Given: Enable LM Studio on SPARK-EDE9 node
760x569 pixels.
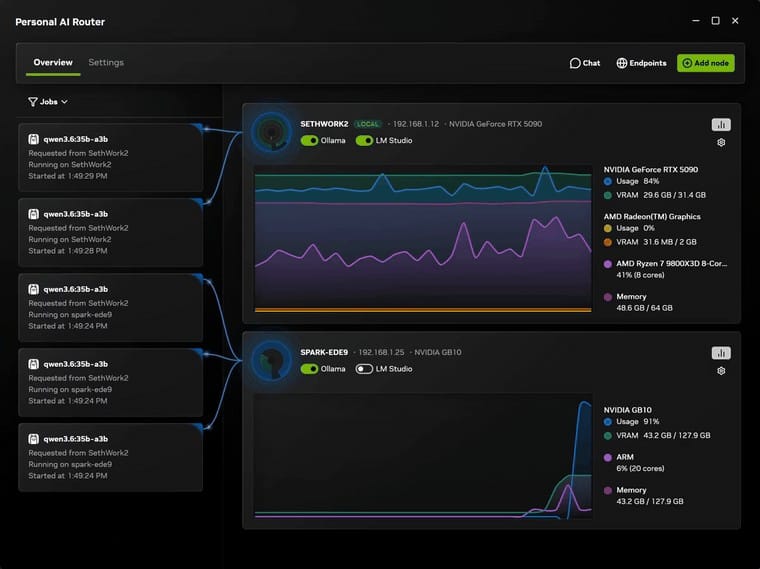Looking at the screenshot, I should coord(364,369).
